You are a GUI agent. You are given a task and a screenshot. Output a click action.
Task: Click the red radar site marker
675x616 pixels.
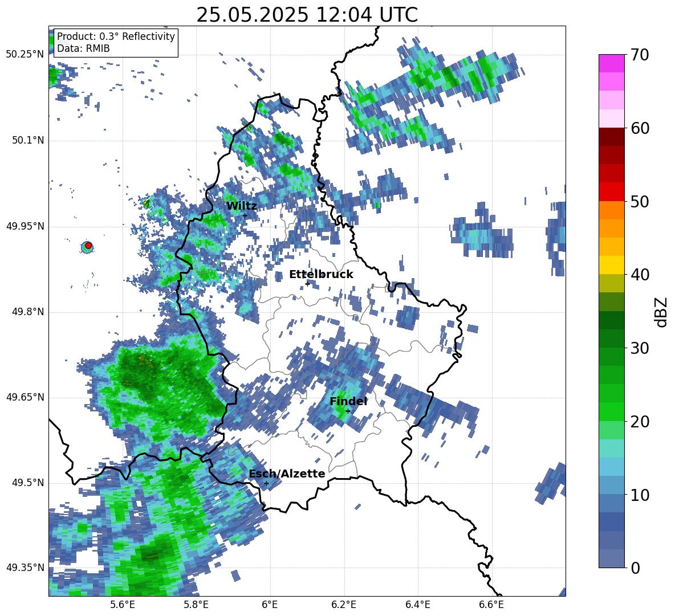click(88, 246)
